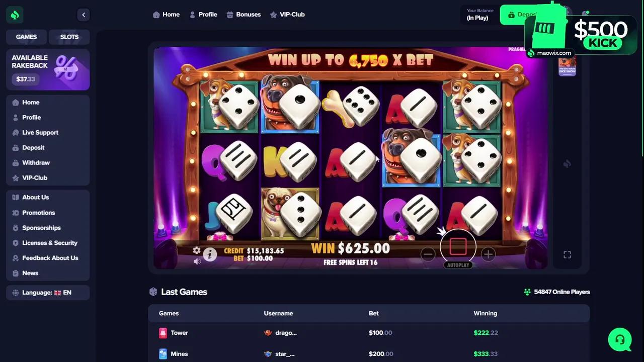Click the site logo icon
The width and height of the screenshot is (644, 362).
pyautogui.click(x=15, y=15)
